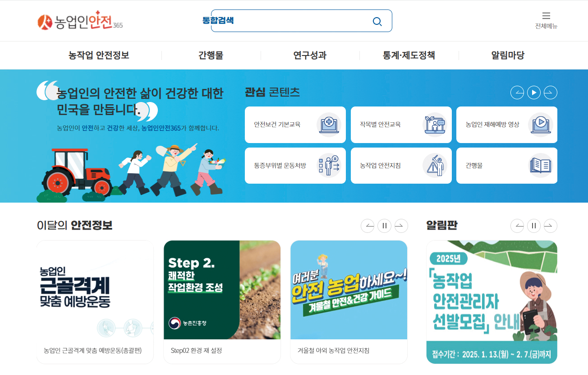
Task: Open 겨울철 야외 농작업 안전지침 card
Action: pyautogui.click(x=349, y=302)
